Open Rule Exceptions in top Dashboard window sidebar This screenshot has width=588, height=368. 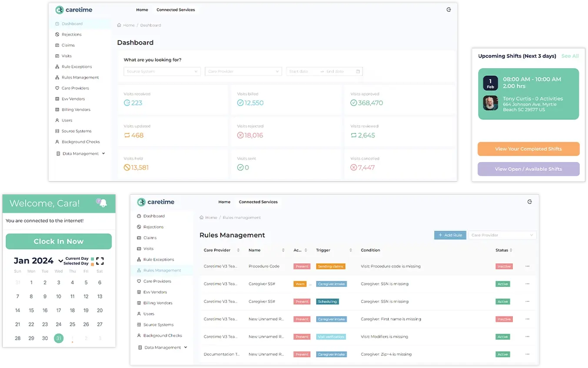click(x=76, y=67)
